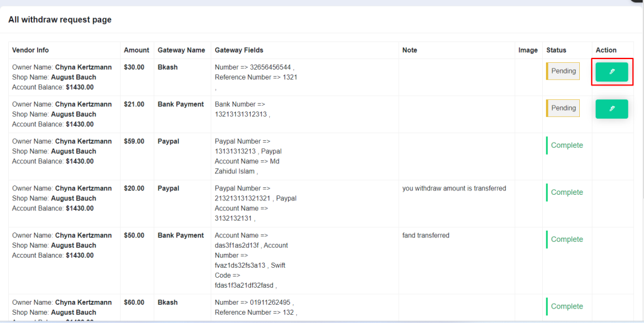Select Complete status of $60.00 Bkash request
644x323 pixels.
coord(565,307)
